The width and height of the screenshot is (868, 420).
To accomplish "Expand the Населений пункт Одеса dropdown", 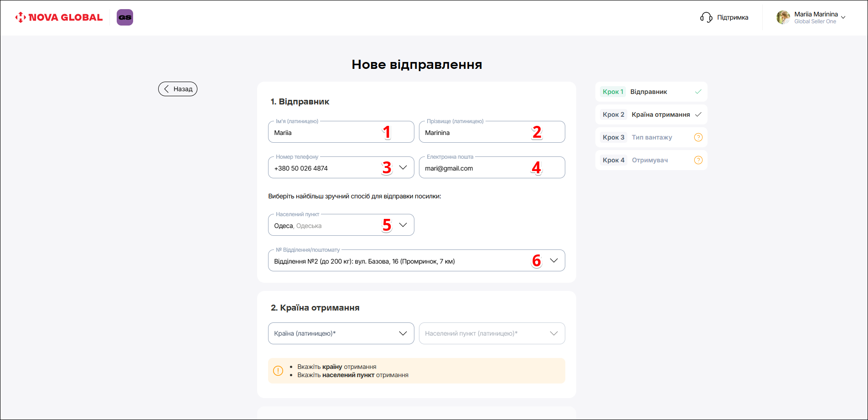I will (x=403, y=225).
